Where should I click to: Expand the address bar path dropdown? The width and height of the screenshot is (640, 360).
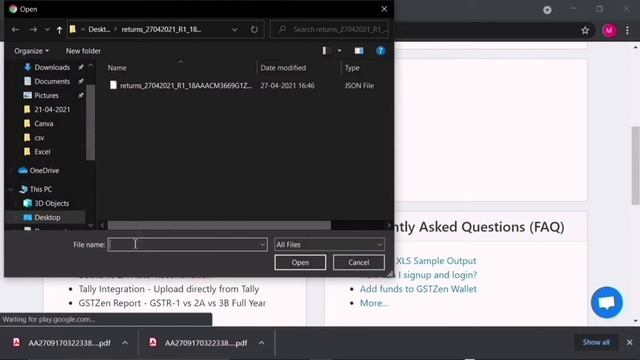pos(235,29)
